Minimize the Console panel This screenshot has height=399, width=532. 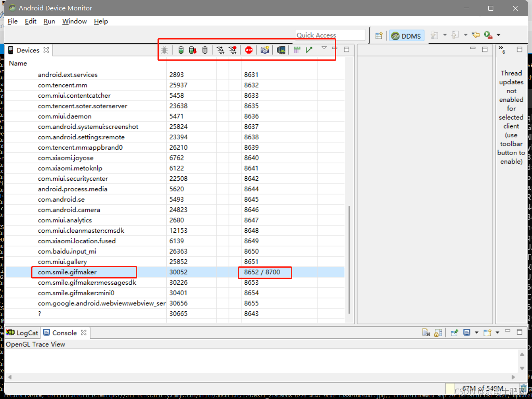tap(507, 331)
